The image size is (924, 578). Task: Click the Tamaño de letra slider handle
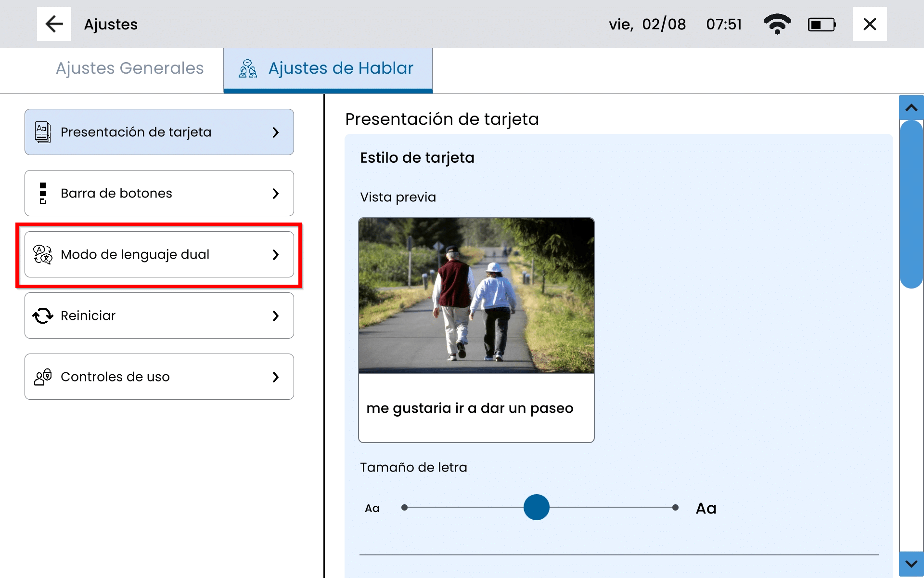[536, 507]
